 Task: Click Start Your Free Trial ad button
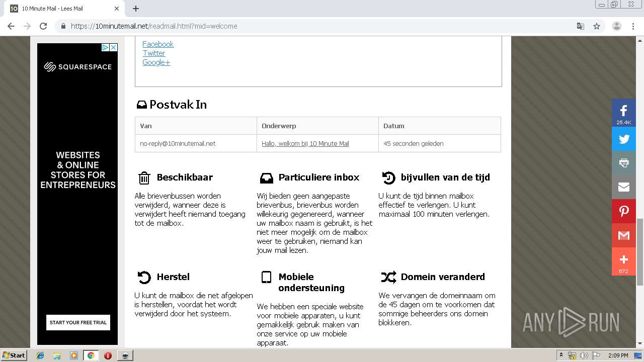point(78,322)
